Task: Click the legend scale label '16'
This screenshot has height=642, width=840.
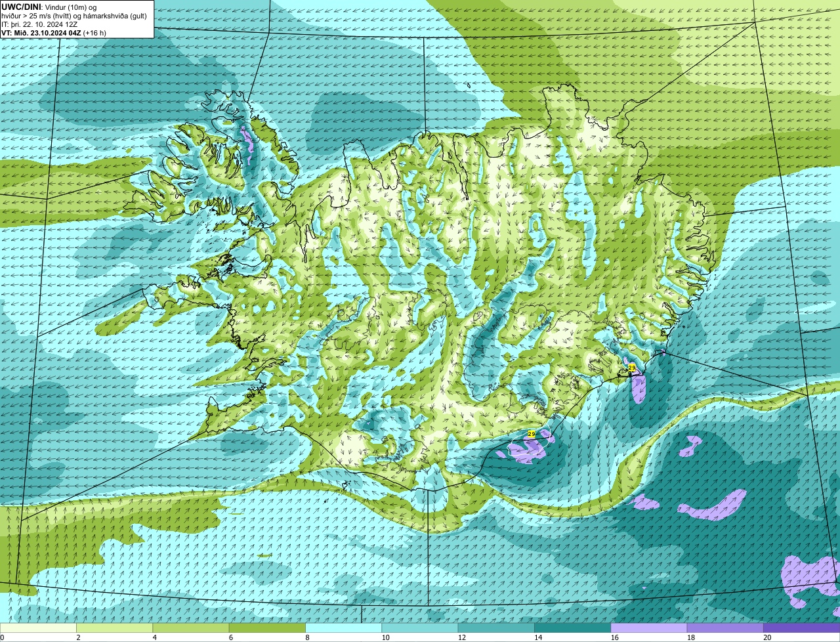Action: tap(614, 637)
